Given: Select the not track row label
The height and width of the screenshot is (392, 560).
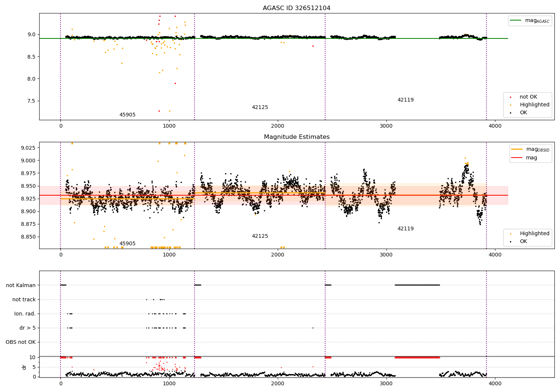Looking at the screenshot, I should point(24,299).
